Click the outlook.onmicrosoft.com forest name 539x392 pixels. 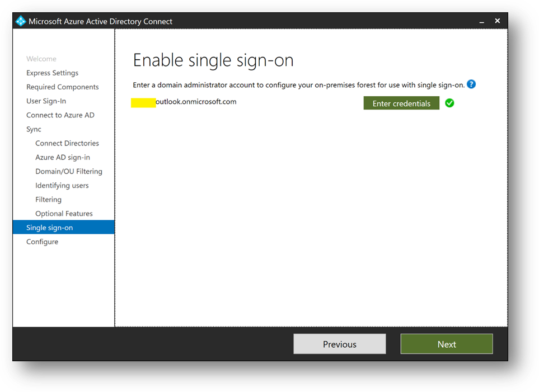click(196, 102)
